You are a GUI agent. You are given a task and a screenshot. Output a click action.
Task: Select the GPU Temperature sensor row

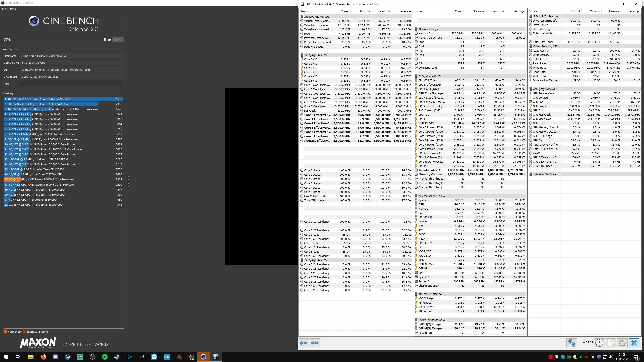[585, 93]
